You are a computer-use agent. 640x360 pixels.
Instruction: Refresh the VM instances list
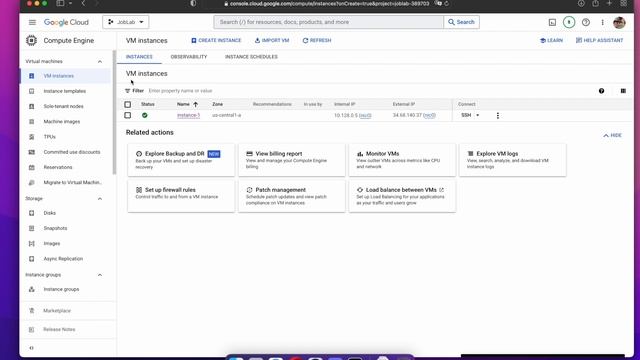pos(317,40)
